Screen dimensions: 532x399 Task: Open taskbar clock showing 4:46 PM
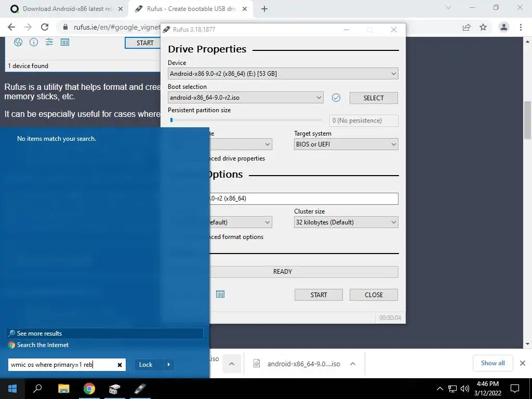tap(487, 389)
